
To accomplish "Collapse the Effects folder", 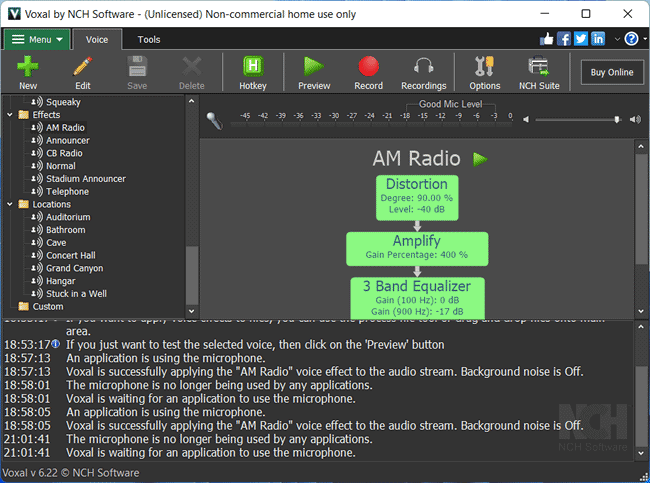I will [10, 115].
